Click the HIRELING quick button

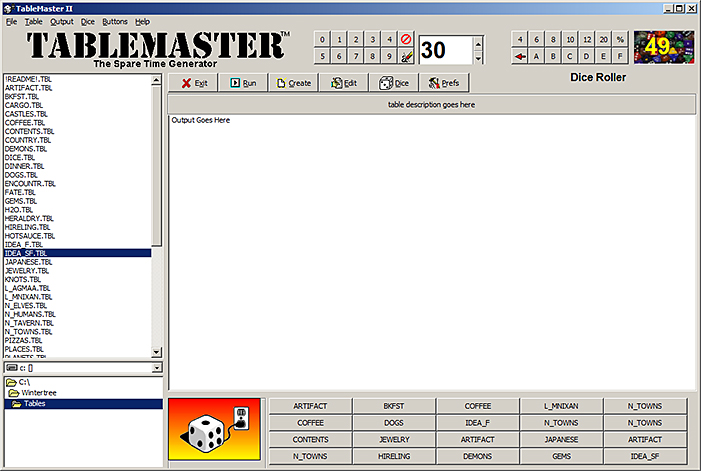(393, 456)
